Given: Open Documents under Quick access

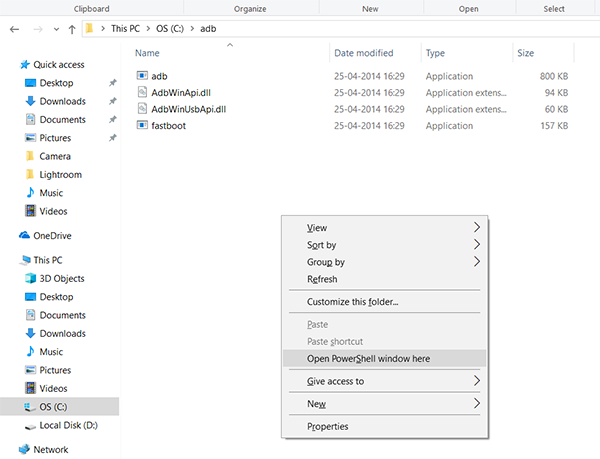Looking at the screenshot, I should [62, 119].
